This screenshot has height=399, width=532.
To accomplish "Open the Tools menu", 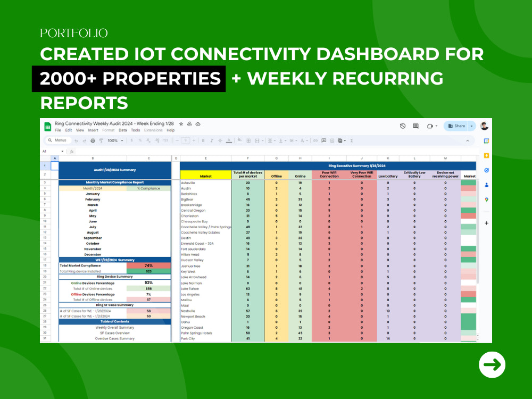I will point(135,130).
